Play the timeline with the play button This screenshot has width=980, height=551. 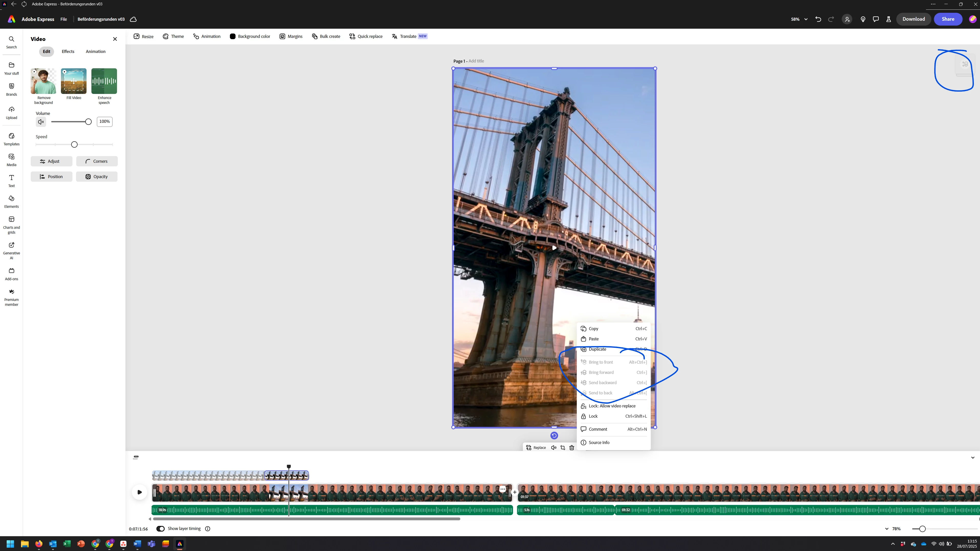click(x=139, y=492)
